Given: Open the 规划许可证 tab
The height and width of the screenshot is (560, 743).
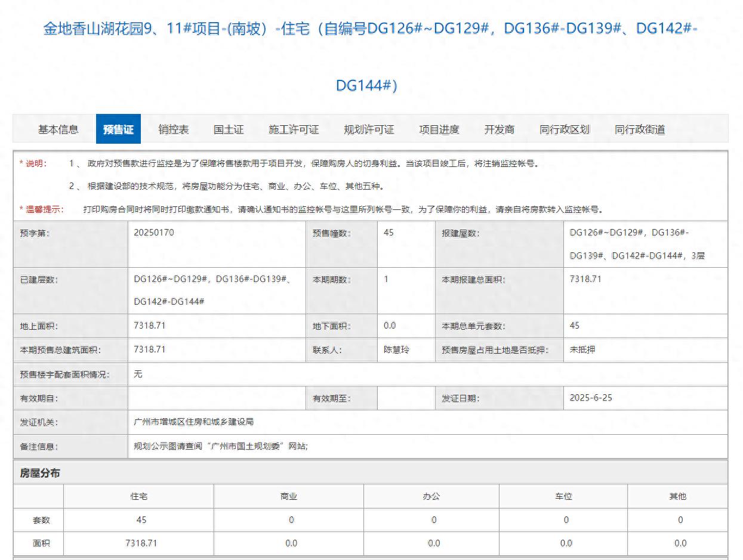Looking at the screenshot, I should point(369,129).
